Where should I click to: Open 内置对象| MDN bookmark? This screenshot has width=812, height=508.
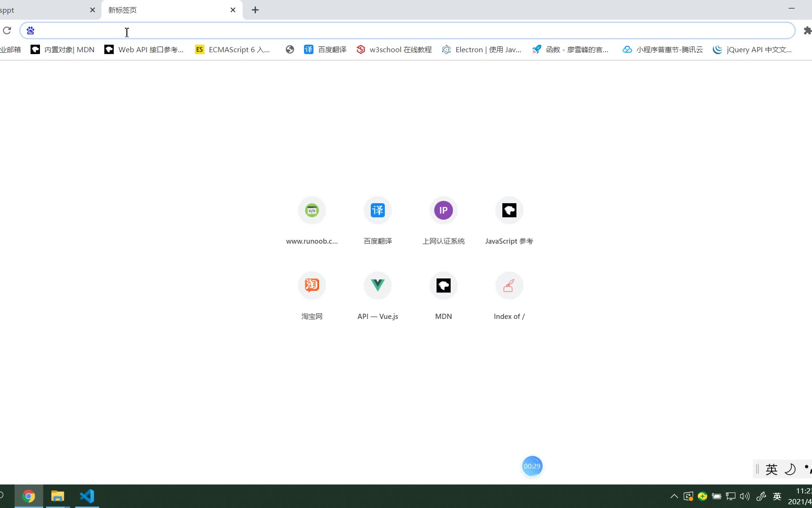tap(62, 49)
